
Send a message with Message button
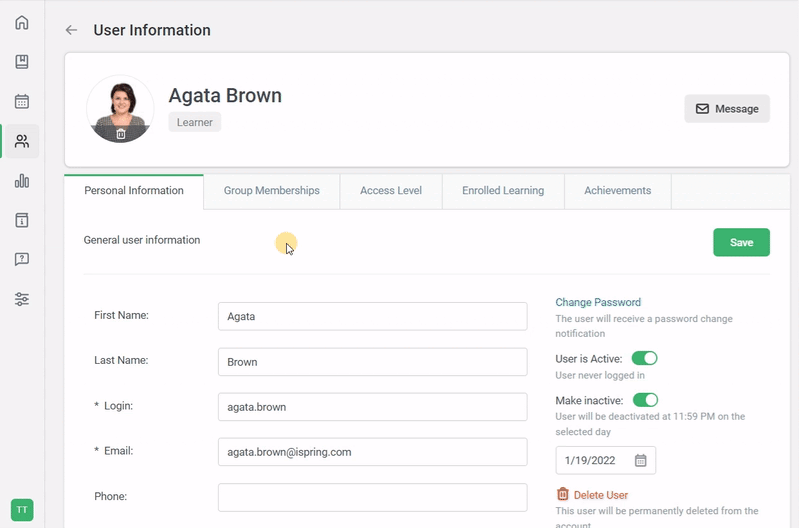click(x=727, y=109)
